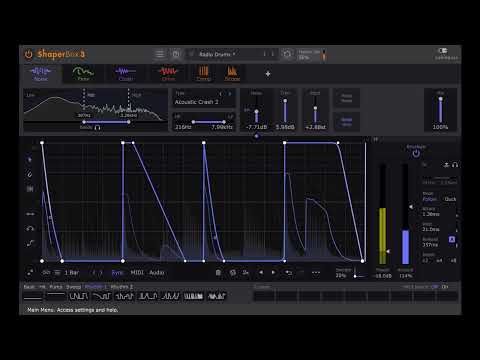Open the Radio Drums preset dropdown
The image size is (480, 360).
(217, 54)
